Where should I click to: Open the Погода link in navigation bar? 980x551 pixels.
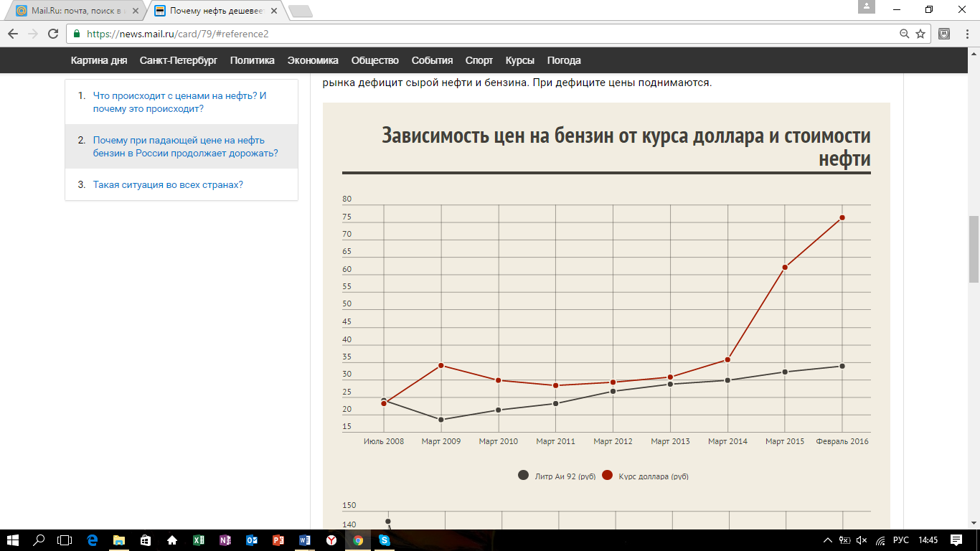tap(564, 60)
